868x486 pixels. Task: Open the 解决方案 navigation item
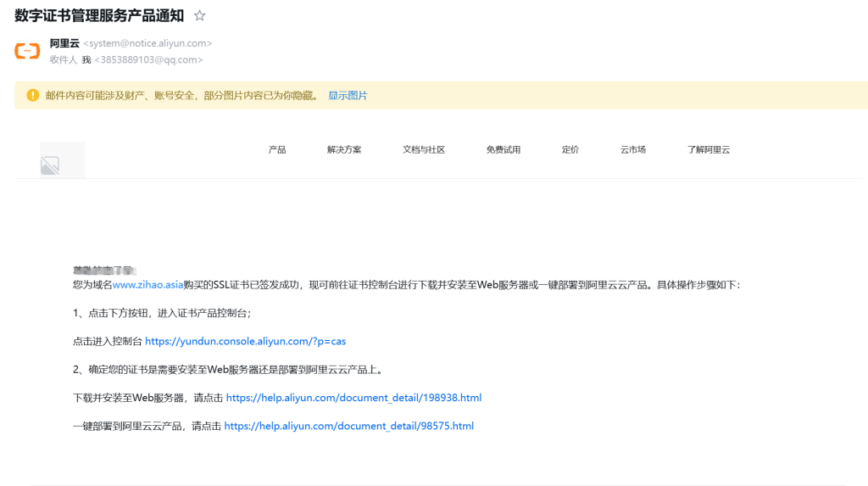pos(344,150)
